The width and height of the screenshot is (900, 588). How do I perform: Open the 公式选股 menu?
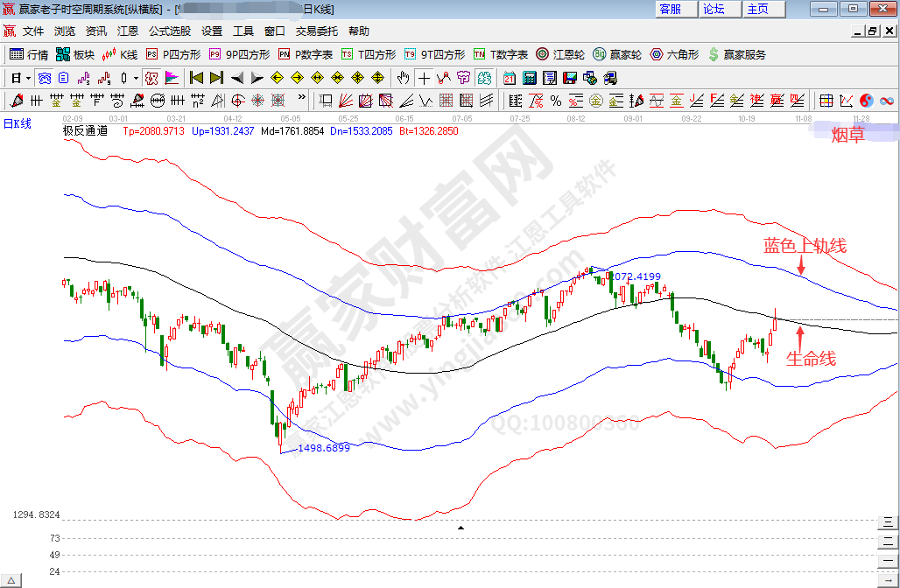click(169, 31)
